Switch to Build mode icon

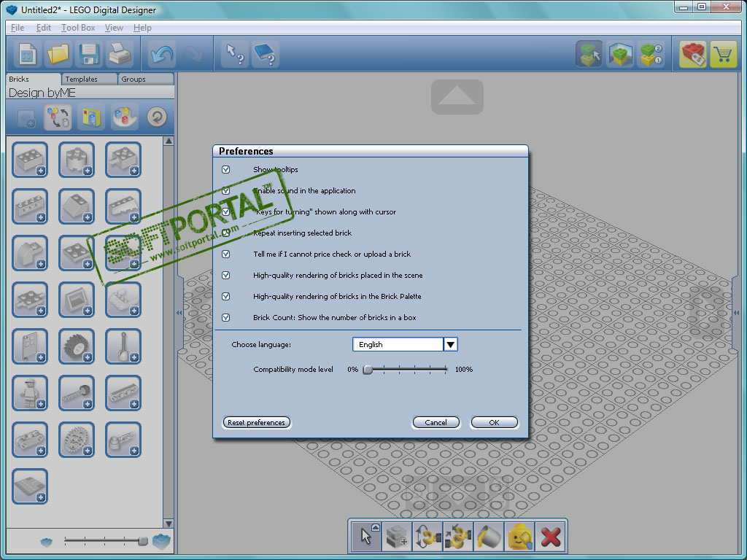point(589,54)
